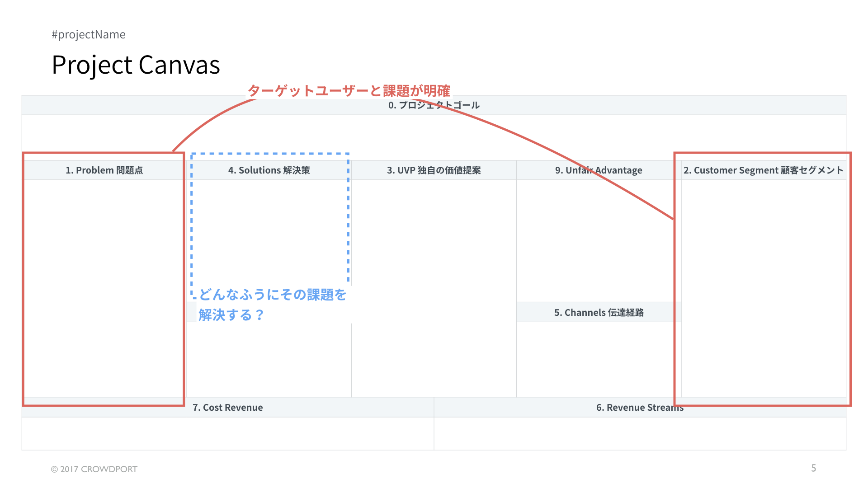Click inside the empty Problem cell body
The image size is (868, 488).
pyautogui.click(x=104, y=288)
